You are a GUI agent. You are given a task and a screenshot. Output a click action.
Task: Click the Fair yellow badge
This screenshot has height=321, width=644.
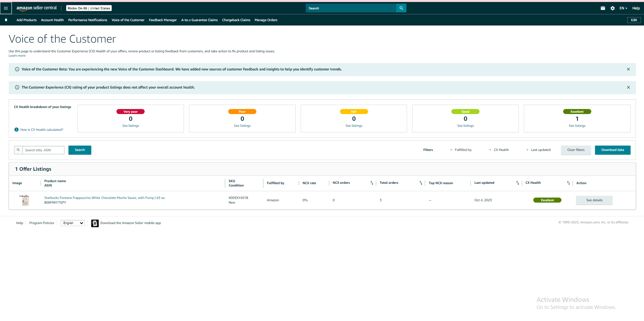pyautogui.click(x=354, y=112)
